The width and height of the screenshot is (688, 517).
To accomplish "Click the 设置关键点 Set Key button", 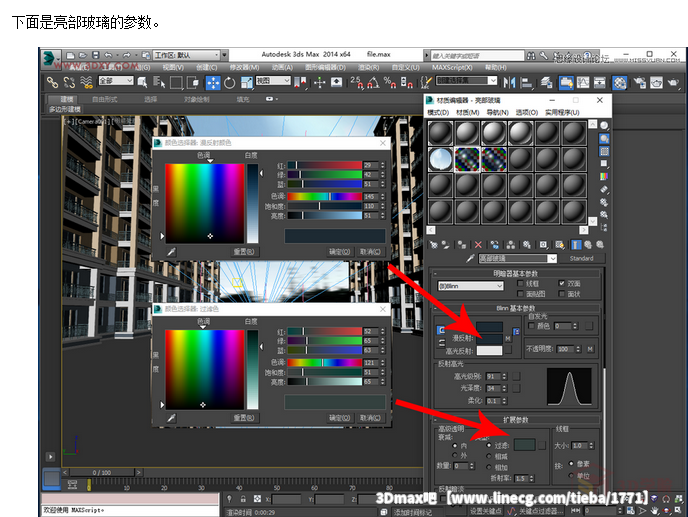I will coord(485,511).
